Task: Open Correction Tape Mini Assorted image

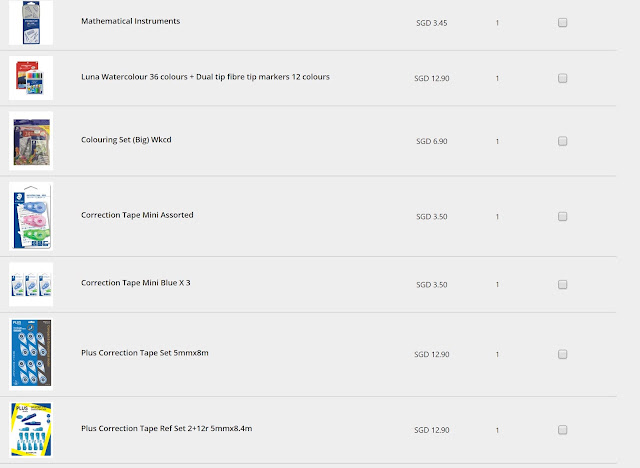Action: (31, 216)
